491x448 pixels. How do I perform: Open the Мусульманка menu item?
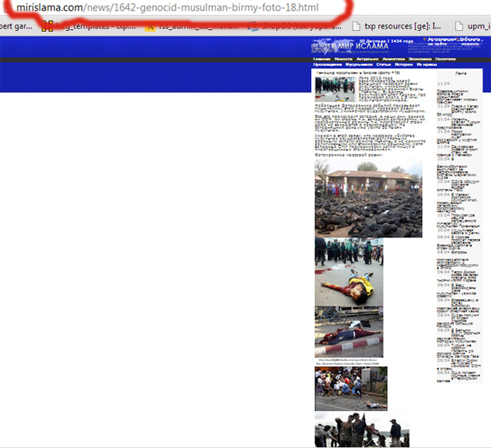pos(356,64)
